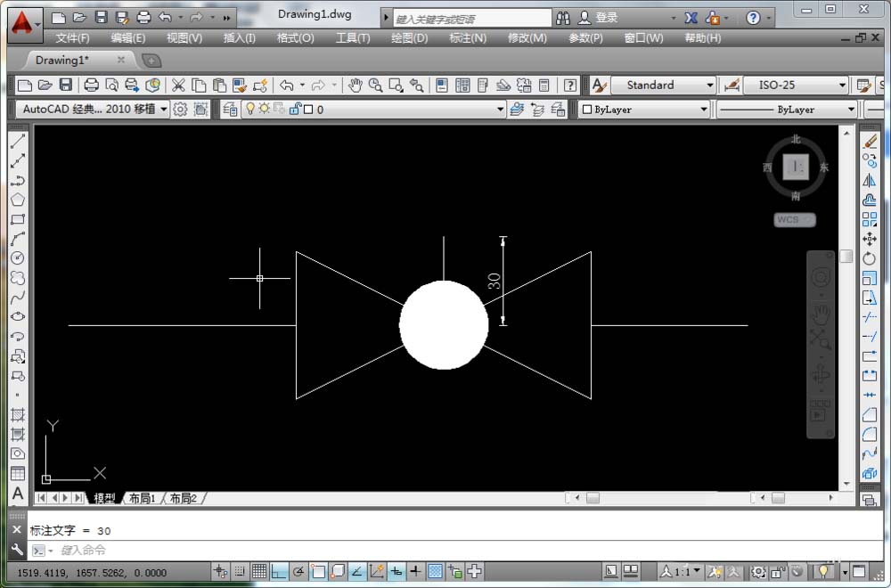The image size is (891, 588).
Task: Toggle Snap Mode in status bar
Action: tap(240, 572)
